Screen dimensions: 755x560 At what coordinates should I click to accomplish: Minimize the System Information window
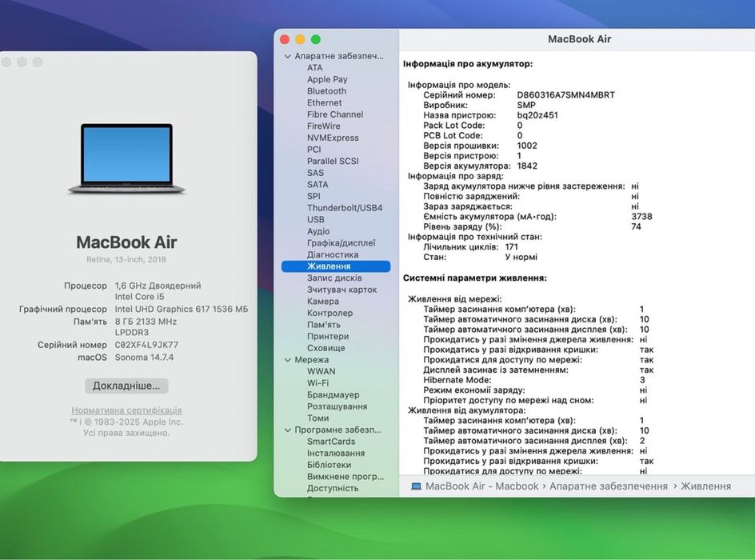coord(300,39)
